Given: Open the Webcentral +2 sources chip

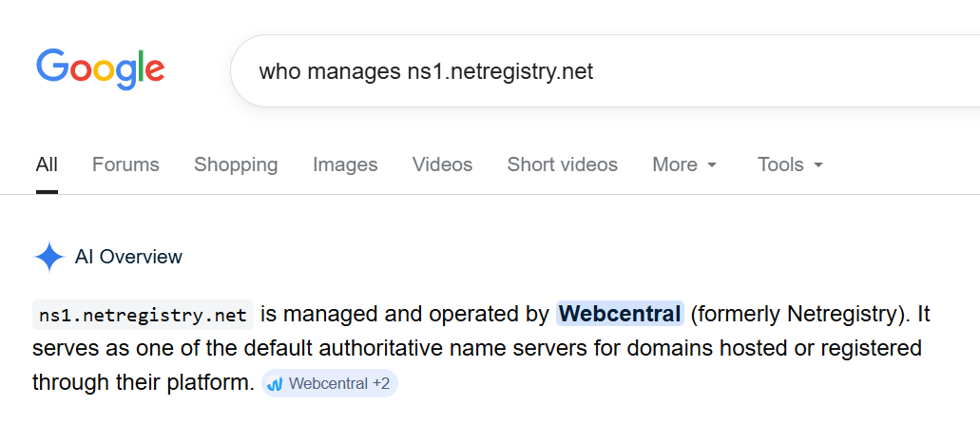Looking at the screenshot, I should pyautogui.click(x=329, y=384).
